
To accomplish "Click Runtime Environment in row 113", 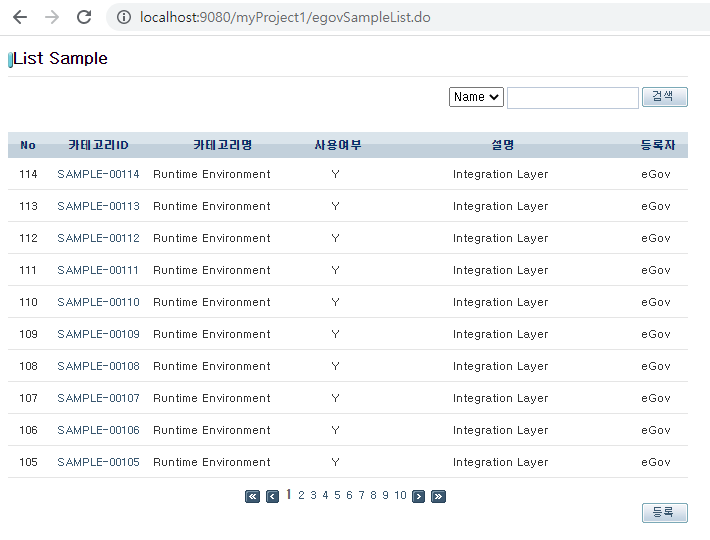I will 211,206.
